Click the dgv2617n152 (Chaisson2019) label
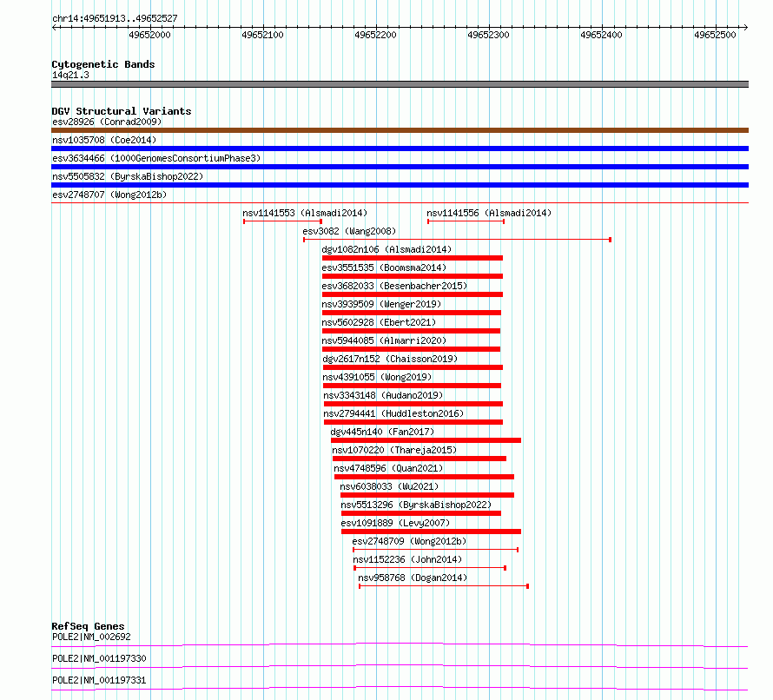This screenshot has width=773, height=700. click(x=390, y=359)
